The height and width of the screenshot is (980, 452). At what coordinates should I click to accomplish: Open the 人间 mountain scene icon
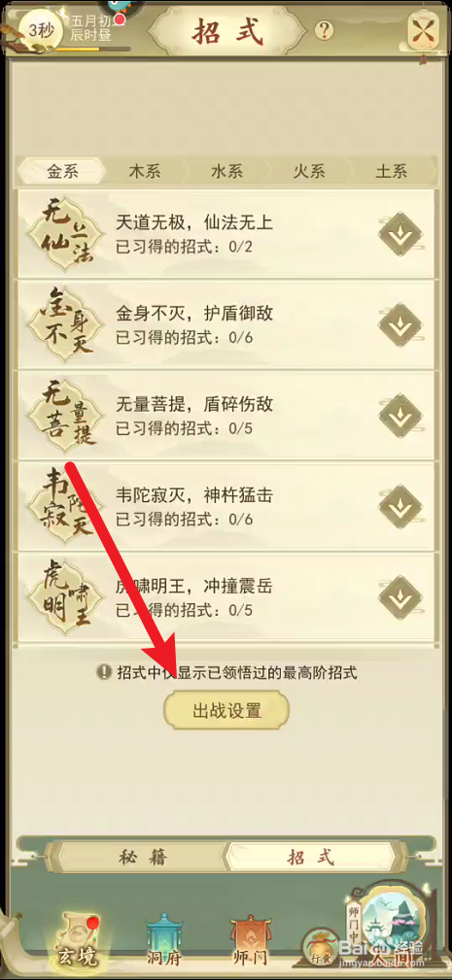click(x=389, y=931)
